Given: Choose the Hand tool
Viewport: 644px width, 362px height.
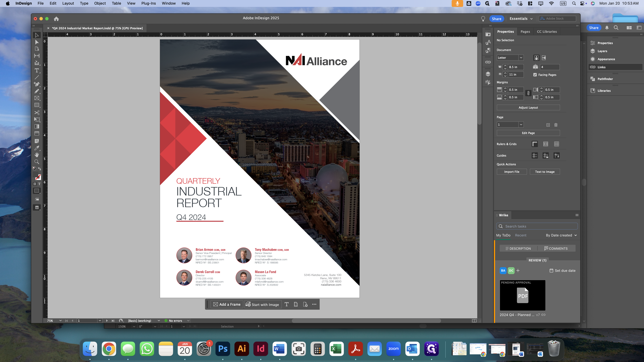Looking at the screenshot, I should click(37, 155).
